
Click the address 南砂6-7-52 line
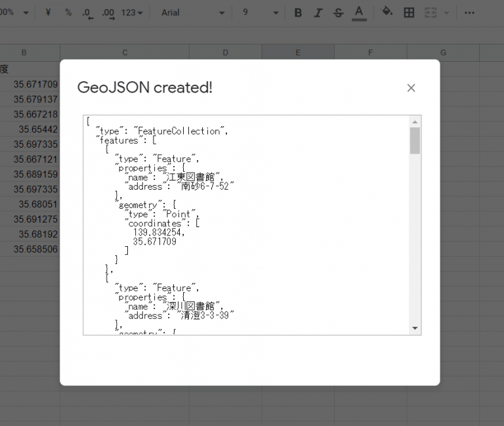[x=179, y=186]
